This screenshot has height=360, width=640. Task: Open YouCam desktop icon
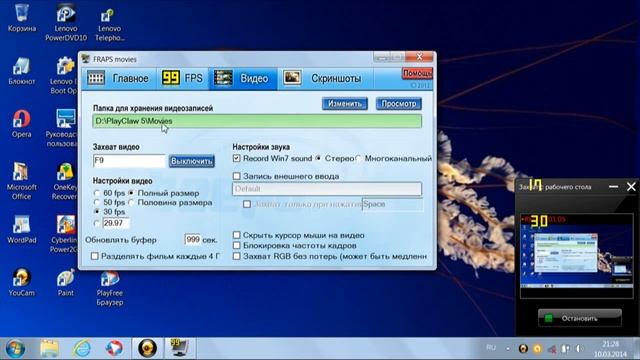(x=22, y=282)
